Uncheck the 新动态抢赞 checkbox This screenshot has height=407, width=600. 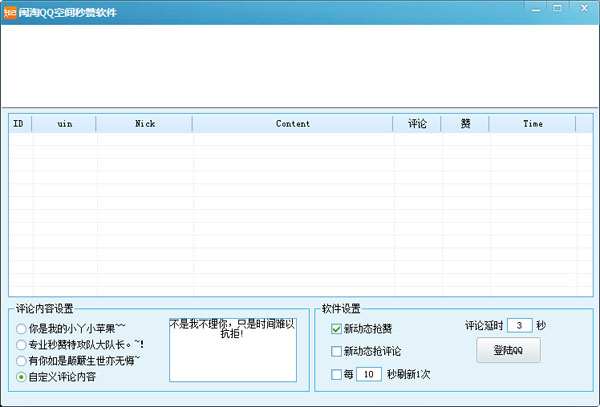coord(336,329)
